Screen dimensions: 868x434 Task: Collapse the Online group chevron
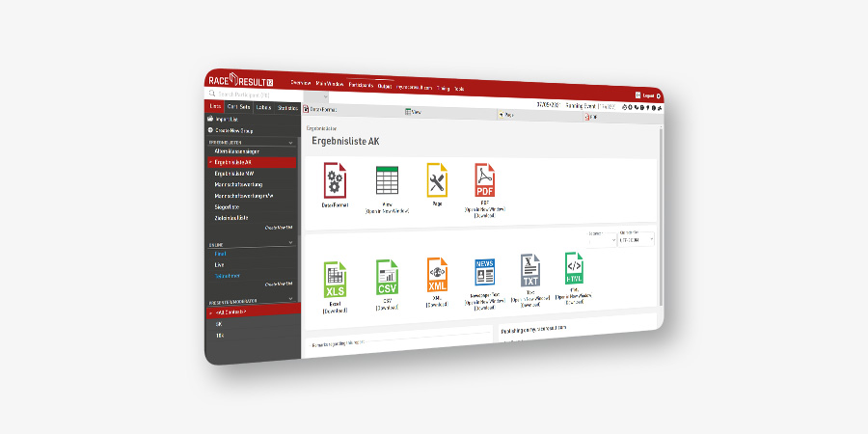coord(290,242)
